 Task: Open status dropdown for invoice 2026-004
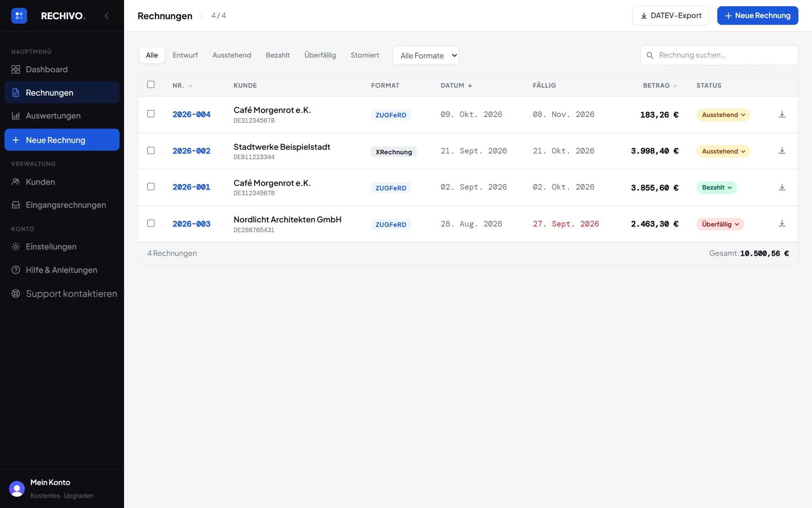click(x=723, y=115)
